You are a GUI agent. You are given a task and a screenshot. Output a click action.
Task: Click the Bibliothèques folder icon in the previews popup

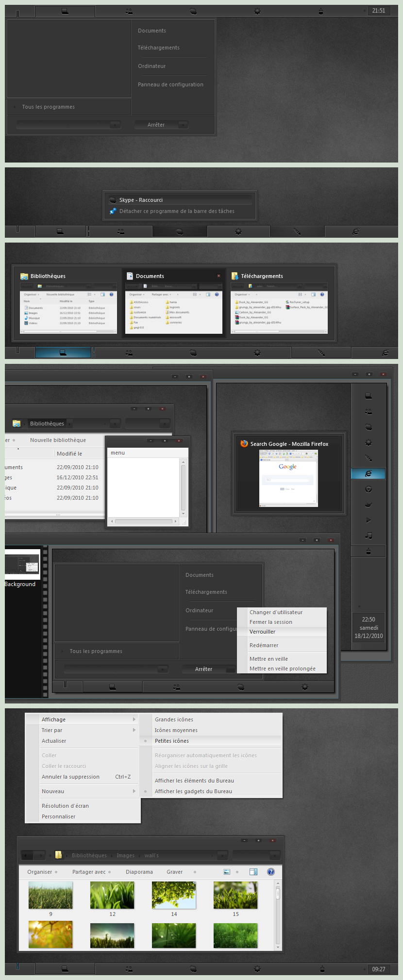[24, 276]
